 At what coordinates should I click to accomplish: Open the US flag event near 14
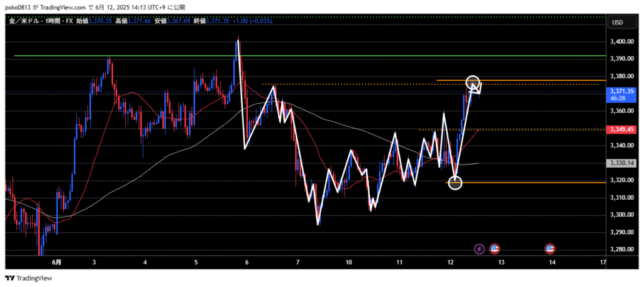click(x=550, y=249)
